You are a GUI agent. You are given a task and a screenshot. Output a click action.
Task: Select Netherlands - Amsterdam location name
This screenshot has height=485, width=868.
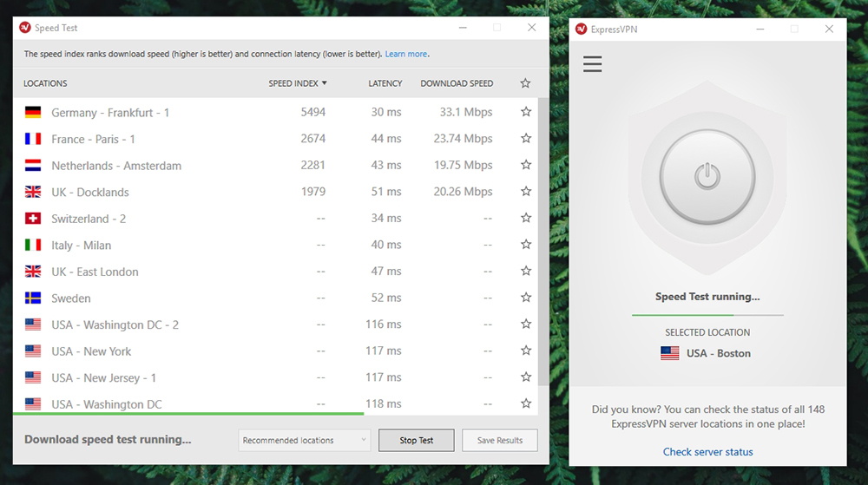coord(116,166)
